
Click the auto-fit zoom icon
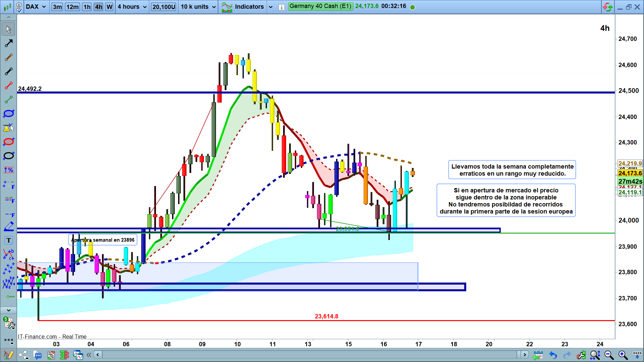pyautogui.click(x=595, y=355)
